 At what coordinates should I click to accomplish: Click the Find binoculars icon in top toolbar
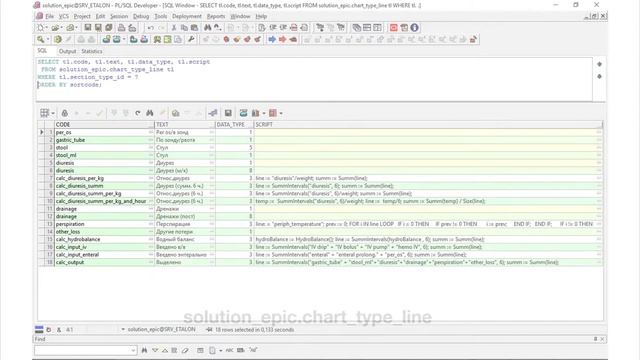(208, 28)
